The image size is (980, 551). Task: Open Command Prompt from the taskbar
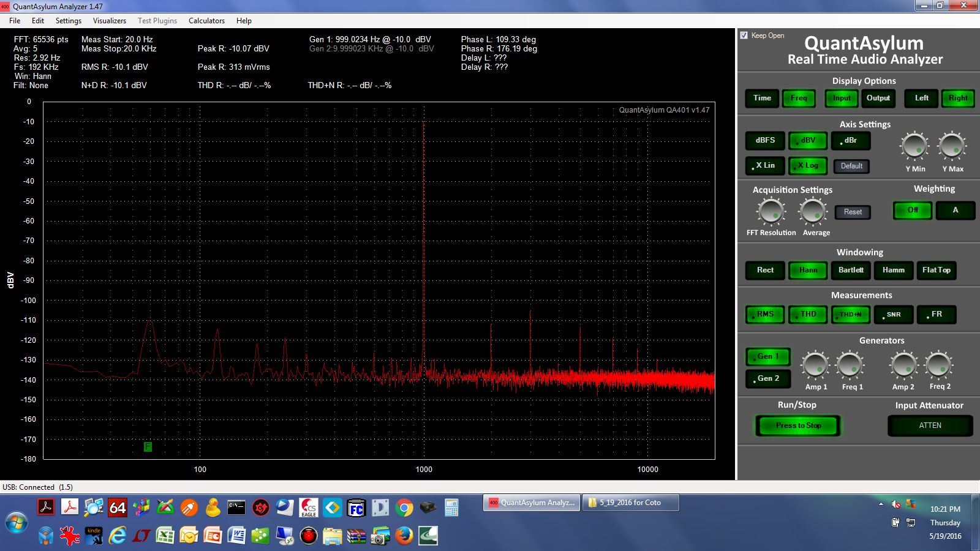point(236,508)
